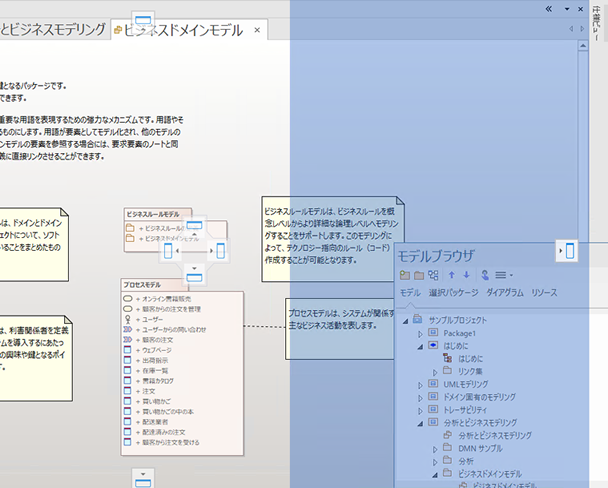Open the small down-triangle menu at top right

[x=567, y=9]
